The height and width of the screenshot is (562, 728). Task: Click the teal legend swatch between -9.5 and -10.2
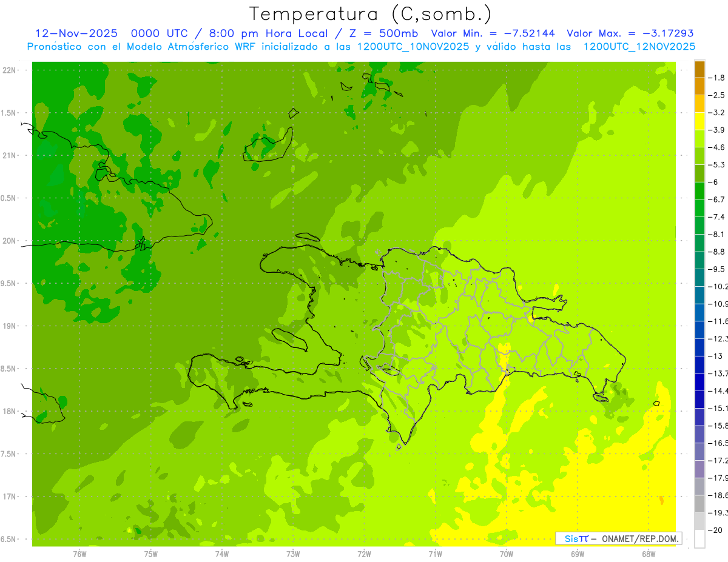(x=699, y=278)
